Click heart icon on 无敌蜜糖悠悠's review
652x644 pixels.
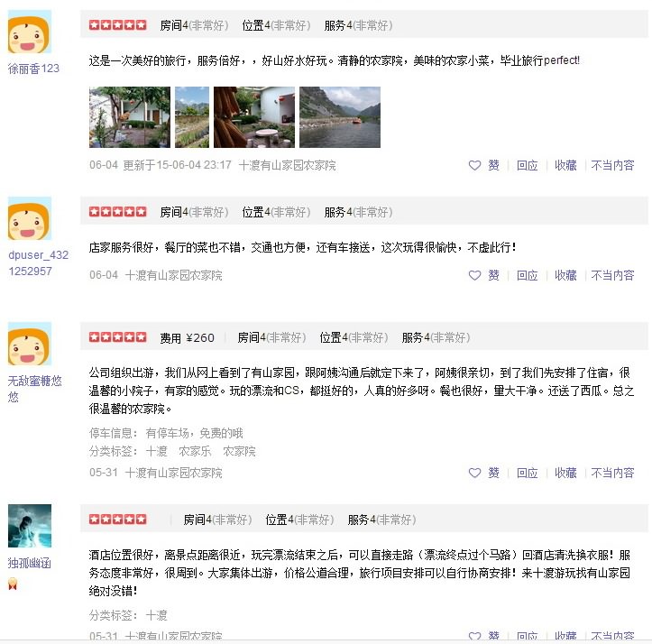474,473
